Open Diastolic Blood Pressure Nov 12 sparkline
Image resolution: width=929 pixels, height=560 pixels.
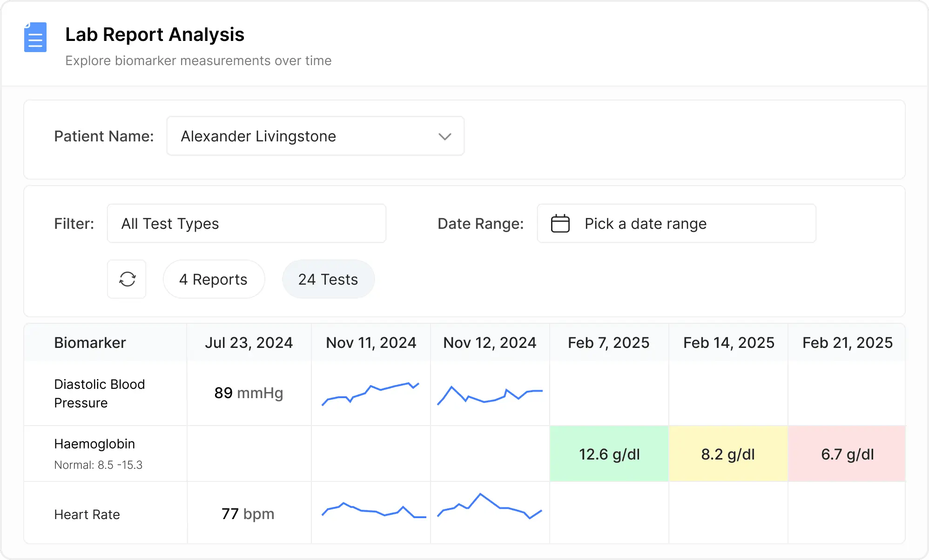(490, 394)
